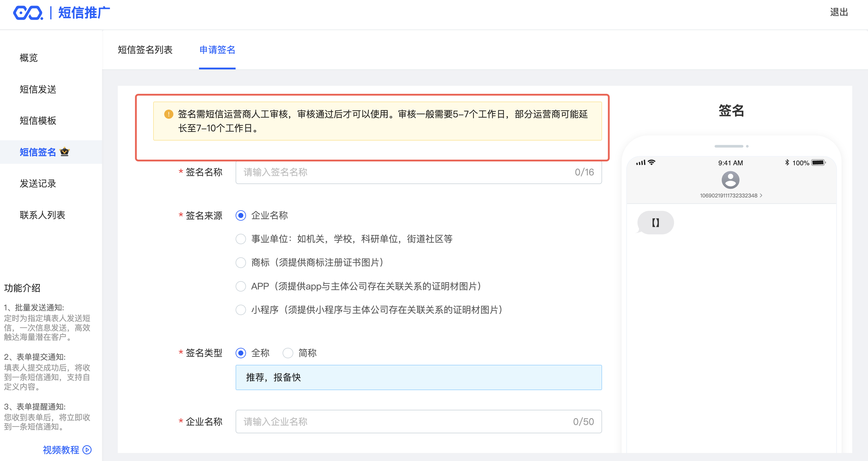Click the infinity-loop logo icon

pyautogui.click(x=28, y=13)
